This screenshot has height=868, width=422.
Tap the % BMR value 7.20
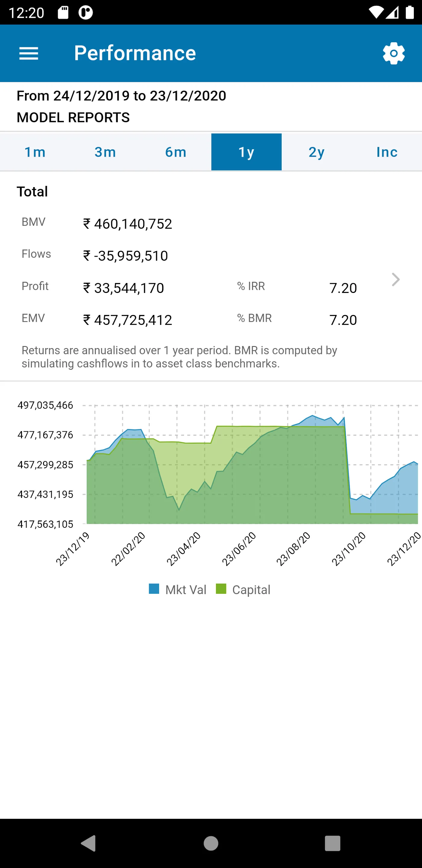343,320
